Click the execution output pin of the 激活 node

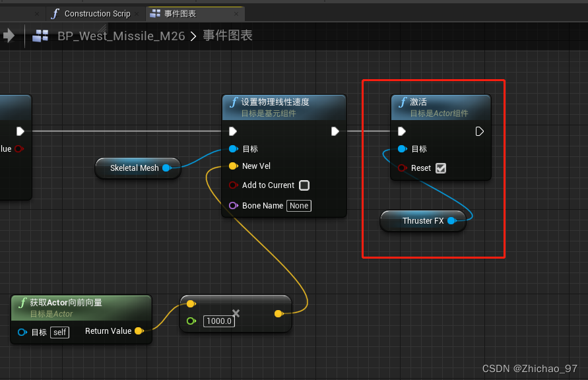pyautogui.click(x=480, y=131)
